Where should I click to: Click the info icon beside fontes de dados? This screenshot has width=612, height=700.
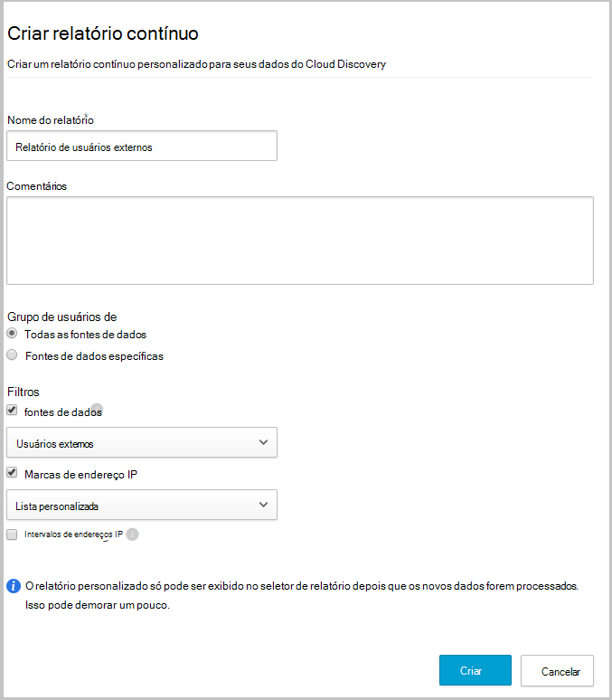click(x=98, y=409)
